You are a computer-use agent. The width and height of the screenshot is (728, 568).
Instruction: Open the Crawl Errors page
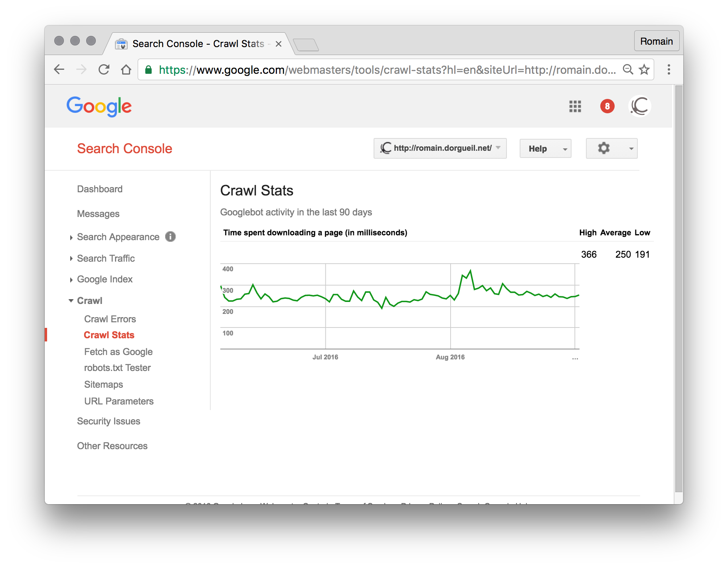[x=110, y=319]
